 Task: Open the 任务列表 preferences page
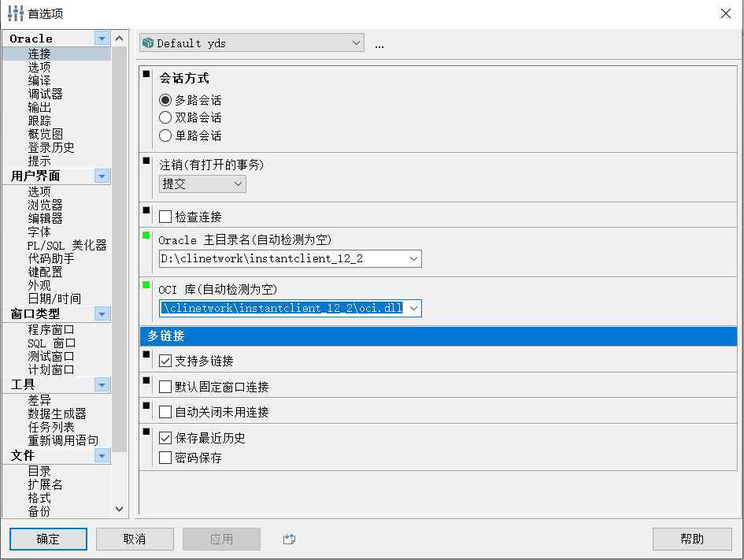coord(51,427)
